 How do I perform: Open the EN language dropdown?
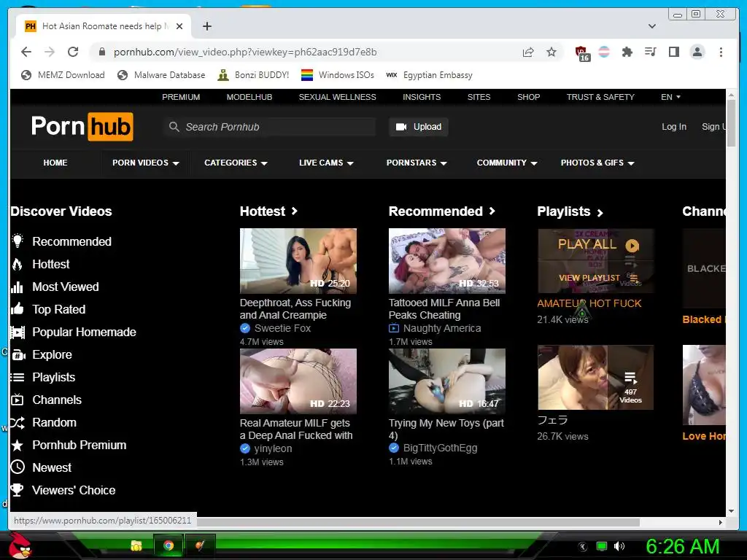click(x=670, y=97)
